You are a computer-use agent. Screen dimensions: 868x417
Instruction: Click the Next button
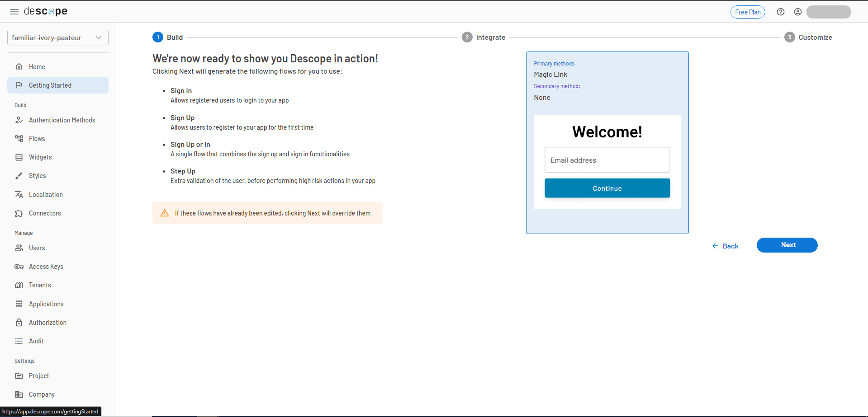[787, 245]
